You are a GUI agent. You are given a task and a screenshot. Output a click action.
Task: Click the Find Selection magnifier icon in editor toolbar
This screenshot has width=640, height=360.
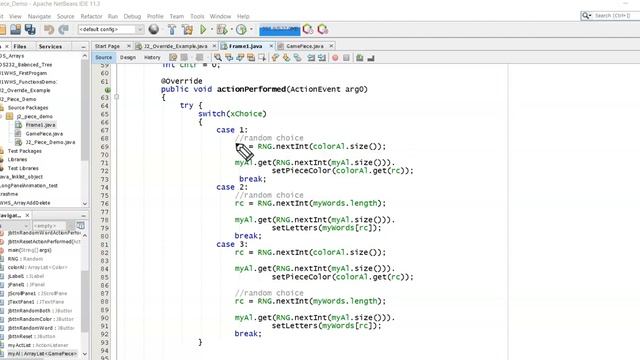click(218, 58)
